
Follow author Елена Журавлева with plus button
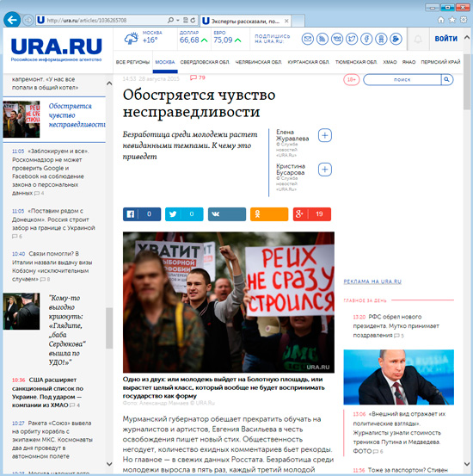tap(324, 135)
